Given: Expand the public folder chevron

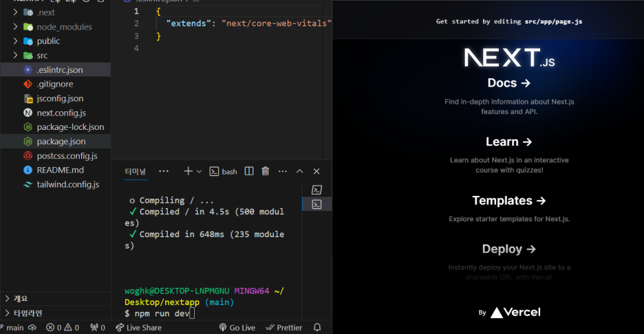Looking at the screenshot, I should pyautogui.click(x=15, y=41).
